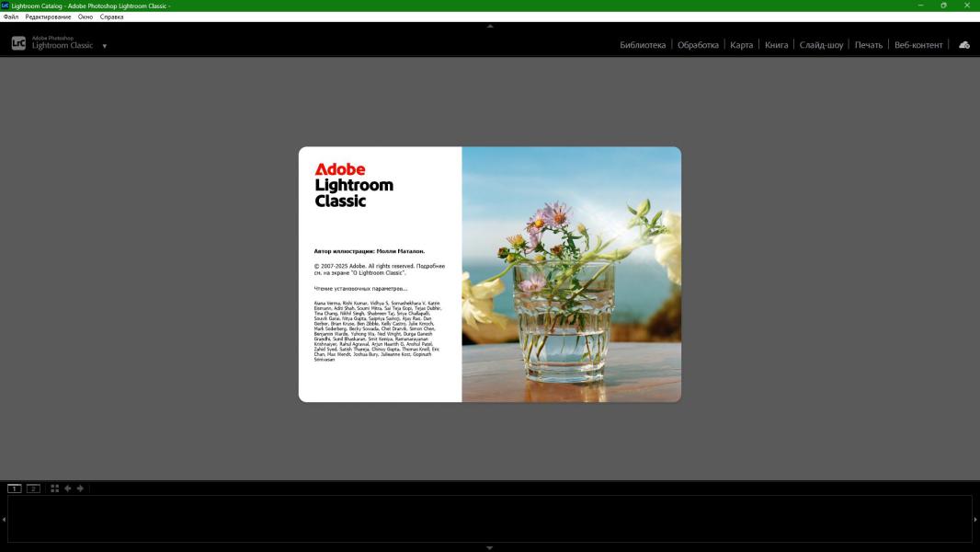Collapse the top module panel
980x552 pixels.
pyautogui.click(x=490, y=26)
